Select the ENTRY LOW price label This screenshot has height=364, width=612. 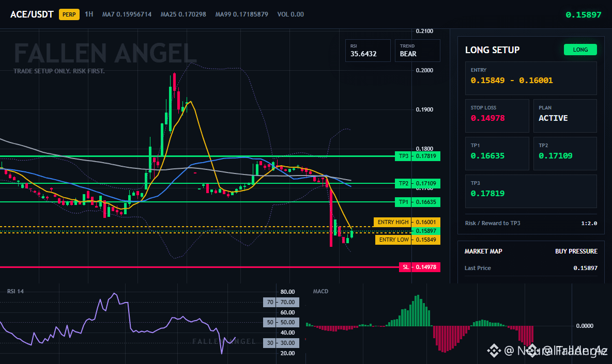(407, 240)
